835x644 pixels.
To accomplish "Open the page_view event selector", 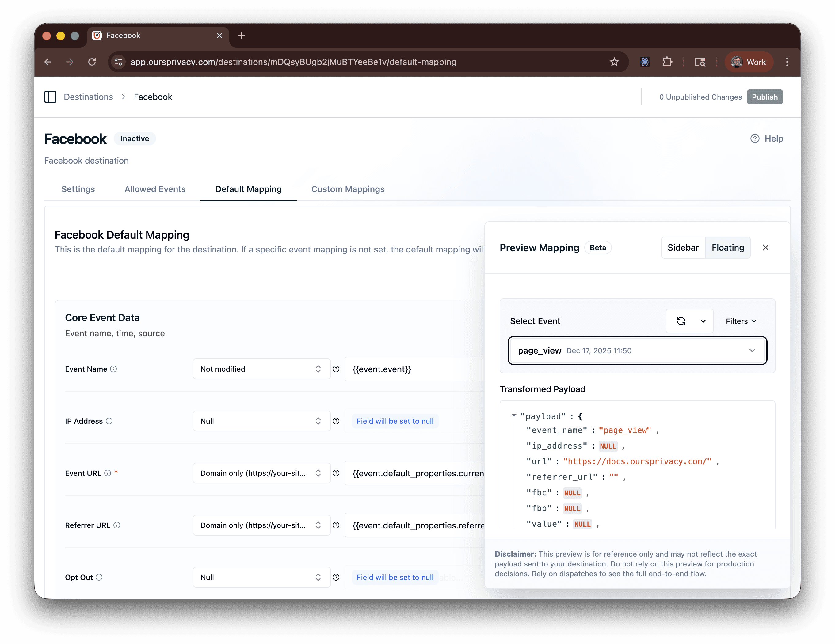I will pos(637,350).
